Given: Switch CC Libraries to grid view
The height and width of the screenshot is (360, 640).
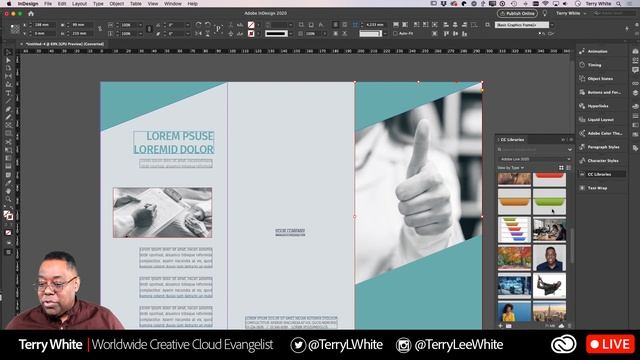Looking at the screenshot, I should (x=561, y=168).
